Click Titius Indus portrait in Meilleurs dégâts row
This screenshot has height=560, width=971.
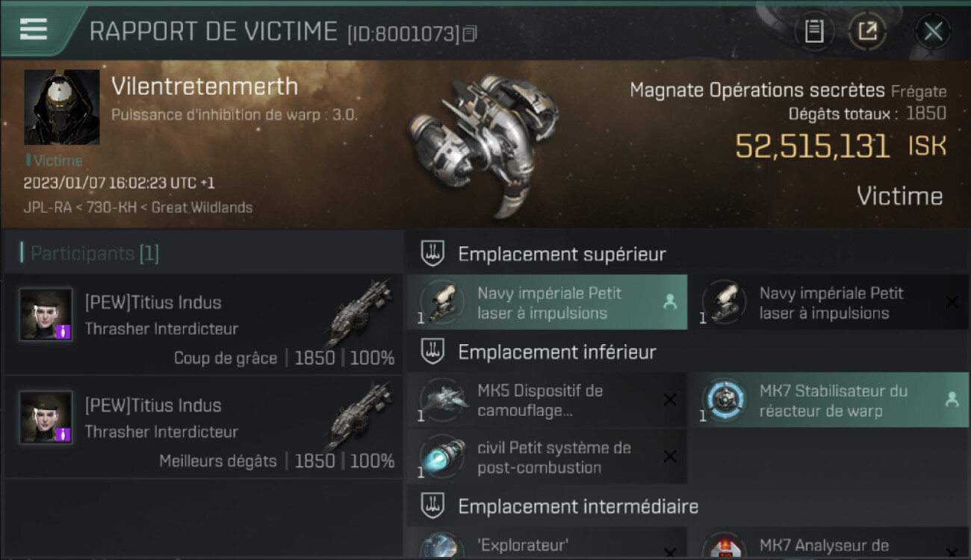click(46, 417)
